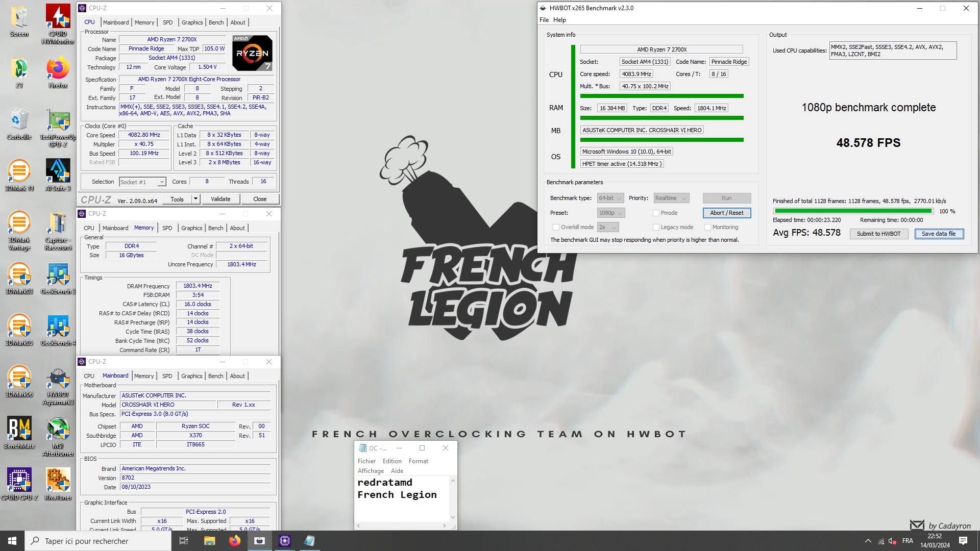This screenshot has width=980, height=551.
Task: Open the Benchmark type 64-bit dropdown
Action: (610, 198)
